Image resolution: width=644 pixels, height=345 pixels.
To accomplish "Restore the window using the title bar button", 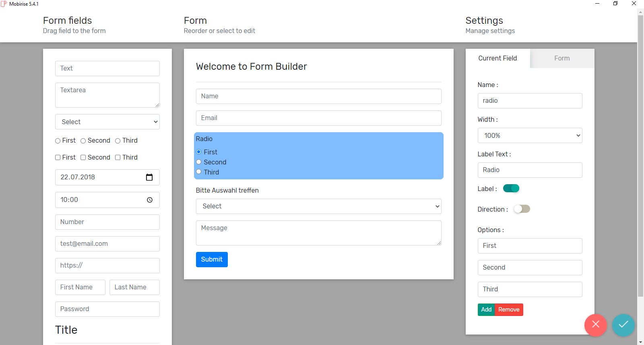I will (x=615, y=4).
